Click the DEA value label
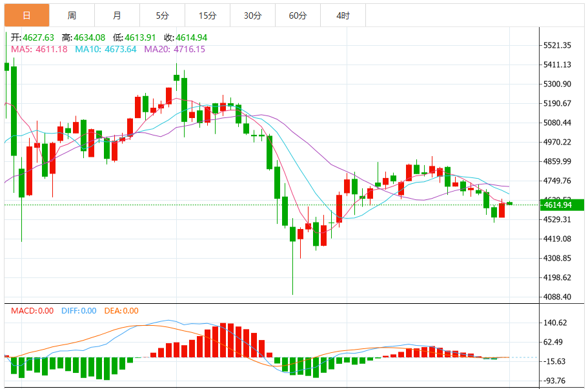This screenshot has width=588, height=389. coord(121,311)
